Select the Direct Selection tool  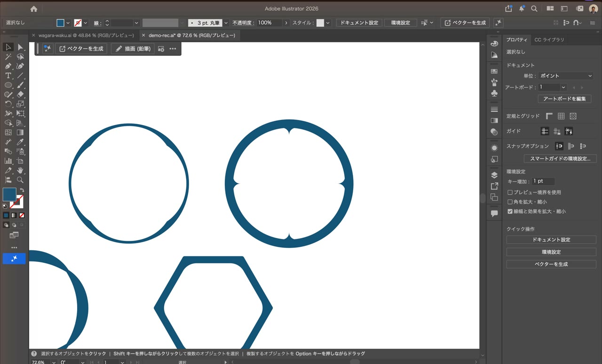20,47
